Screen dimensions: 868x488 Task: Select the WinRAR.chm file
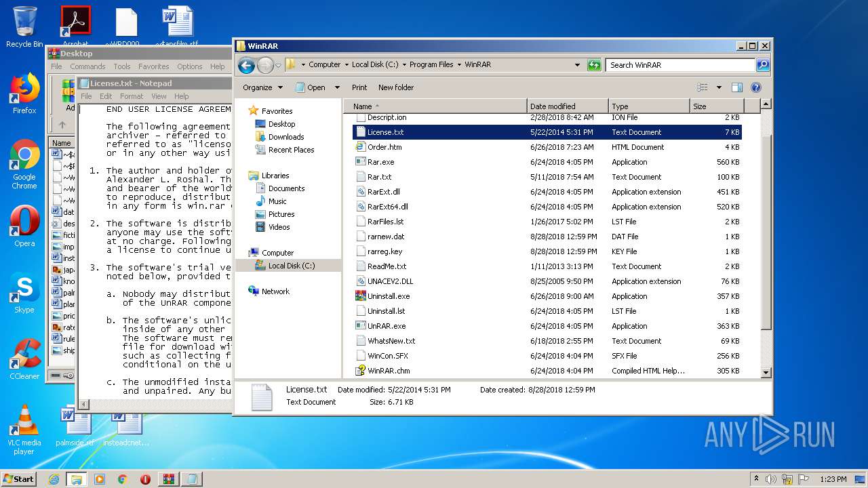coord(547,371)
